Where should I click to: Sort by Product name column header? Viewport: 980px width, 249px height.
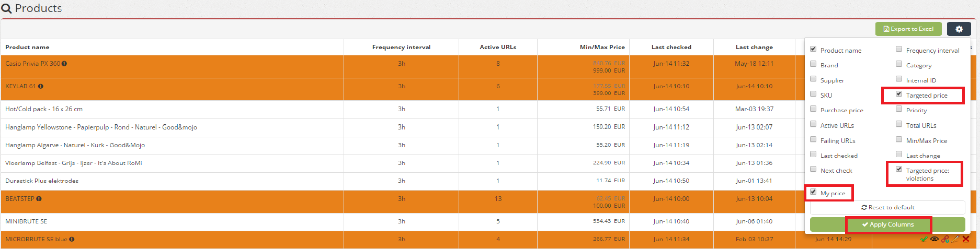pyautogui.click(x=27, y=47)
